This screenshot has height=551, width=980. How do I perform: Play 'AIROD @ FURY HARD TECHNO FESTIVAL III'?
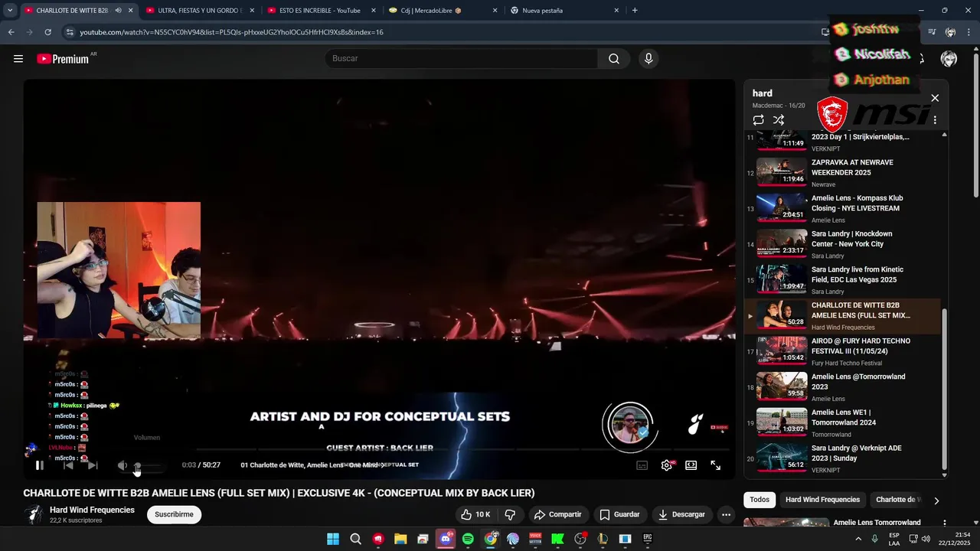(x=842, y=351)
